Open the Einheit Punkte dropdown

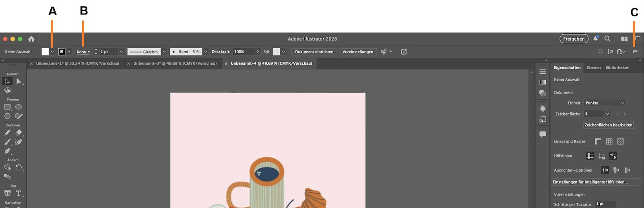[x=605, y=103]
